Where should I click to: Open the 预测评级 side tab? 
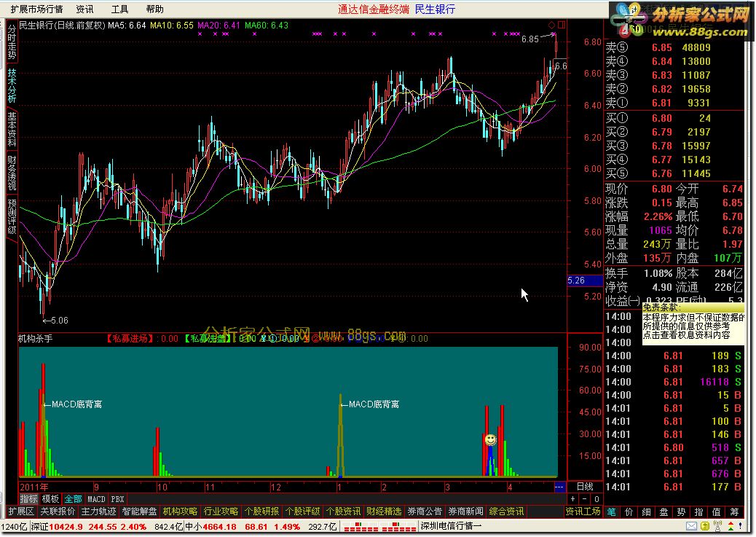click(x=12, y=216)
